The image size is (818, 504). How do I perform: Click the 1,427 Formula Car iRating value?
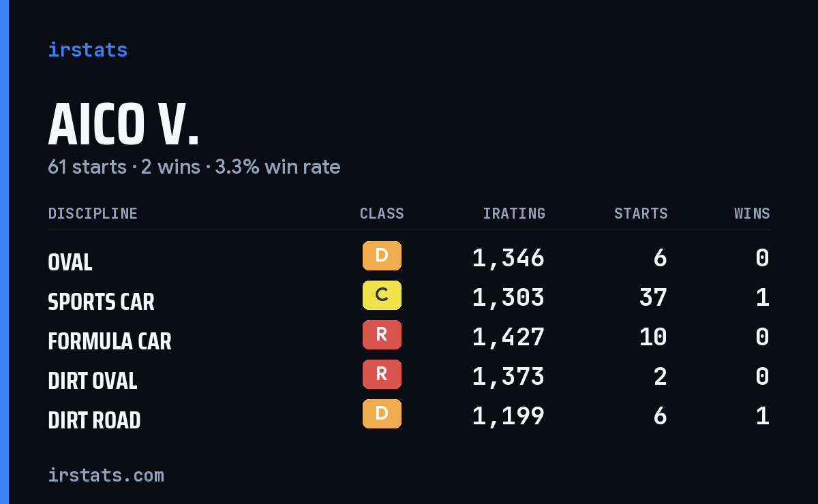click(509, 336)
